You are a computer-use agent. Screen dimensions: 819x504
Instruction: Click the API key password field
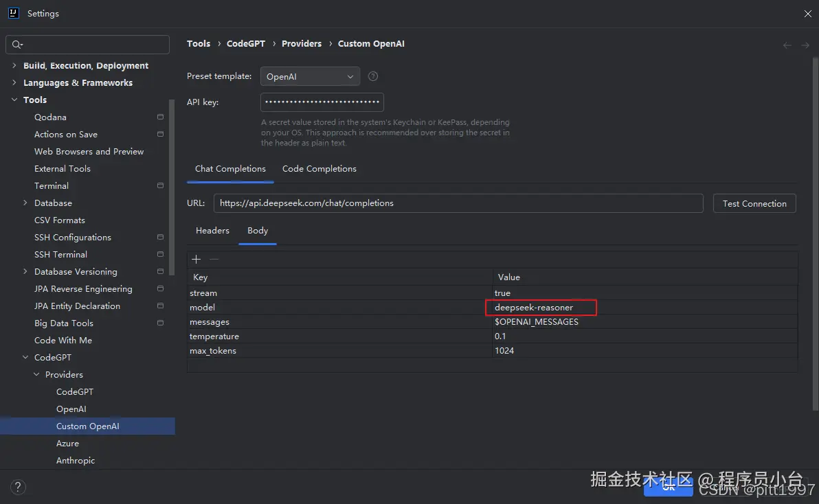tap(322, 102)
